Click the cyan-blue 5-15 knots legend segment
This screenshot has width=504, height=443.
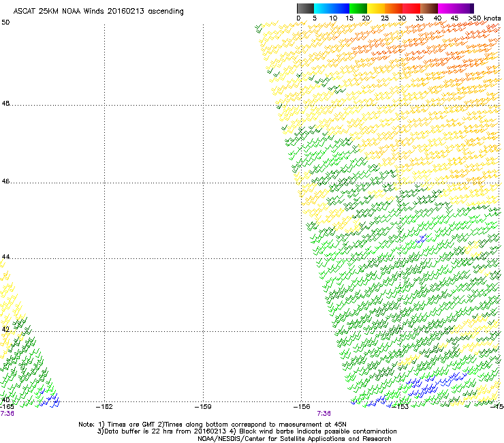click(332, 8)
